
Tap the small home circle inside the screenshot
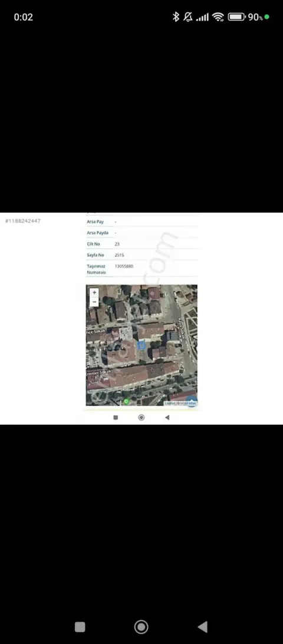pos(141,417)
